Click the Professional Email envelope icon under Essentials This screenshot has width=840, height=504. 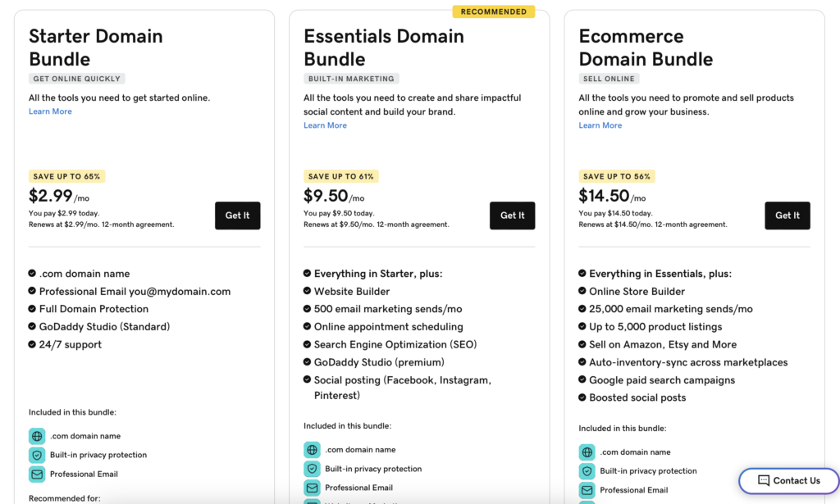[313, 488]
